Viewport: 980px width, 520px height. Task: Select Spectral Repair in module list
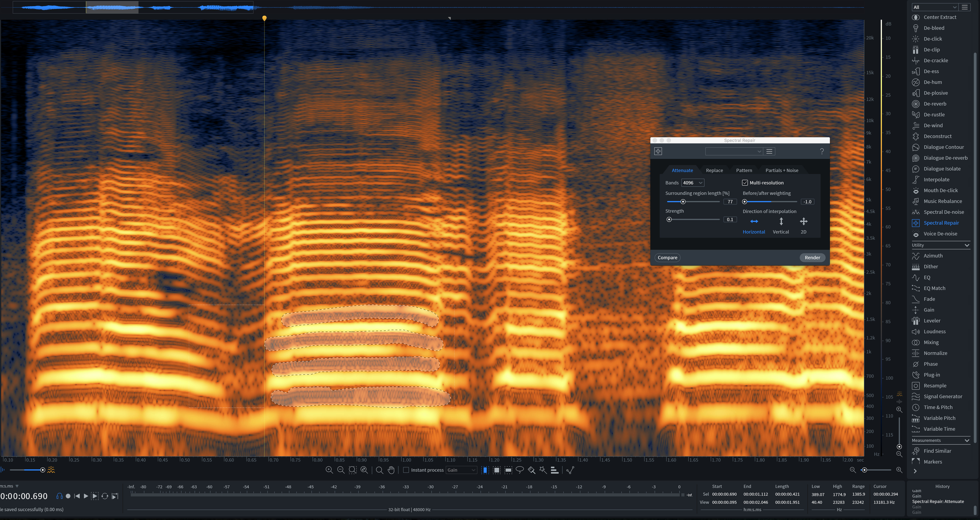pos(941,223)
